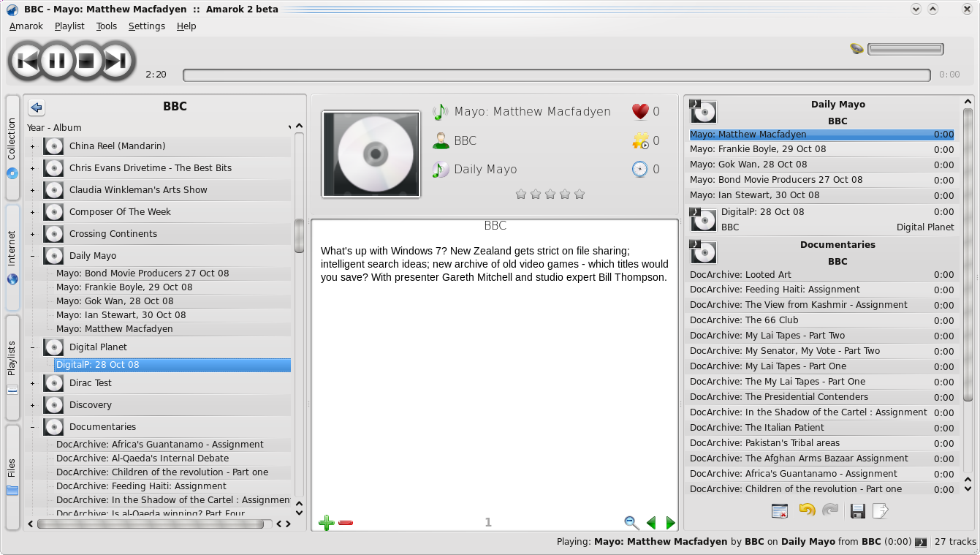This screenshot has width=980, height=555.
Task: Click the Daily Mayo album disc icon
Action: click(440, 170)
